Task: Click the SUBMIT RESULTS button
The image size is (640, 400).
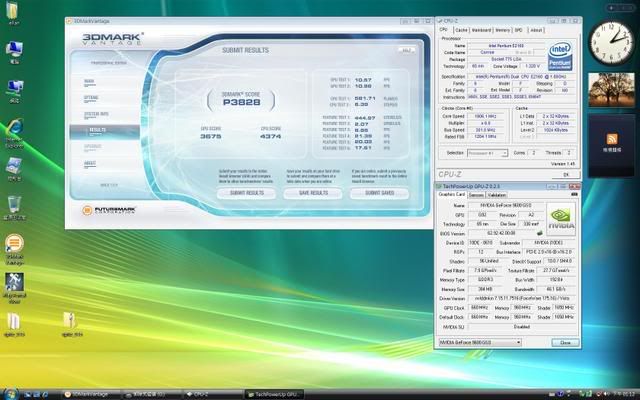Action: coord(247,193)
